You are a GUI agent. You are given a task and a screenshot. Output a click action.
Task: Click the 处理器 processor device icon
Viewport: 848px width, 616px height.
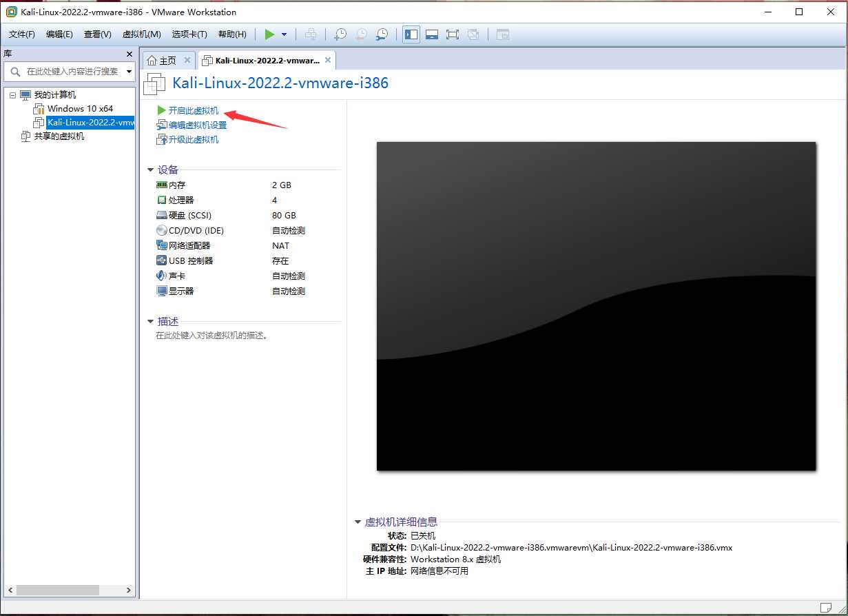(162, 201)
